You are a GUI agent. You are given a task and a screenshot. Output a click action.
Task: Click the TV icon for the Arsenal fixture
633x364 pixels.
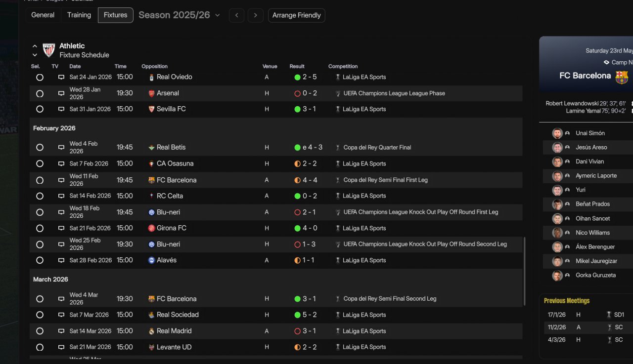(61, 93)
